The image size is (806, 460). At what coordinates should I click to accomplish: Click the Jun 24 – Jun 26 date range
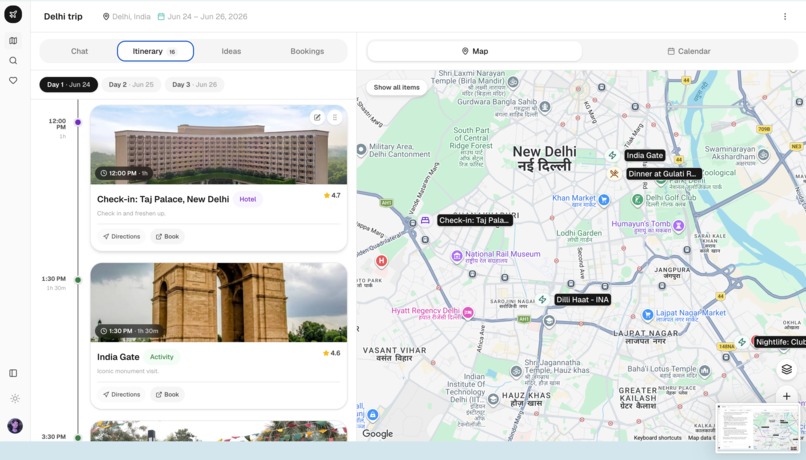pos(202,16)
